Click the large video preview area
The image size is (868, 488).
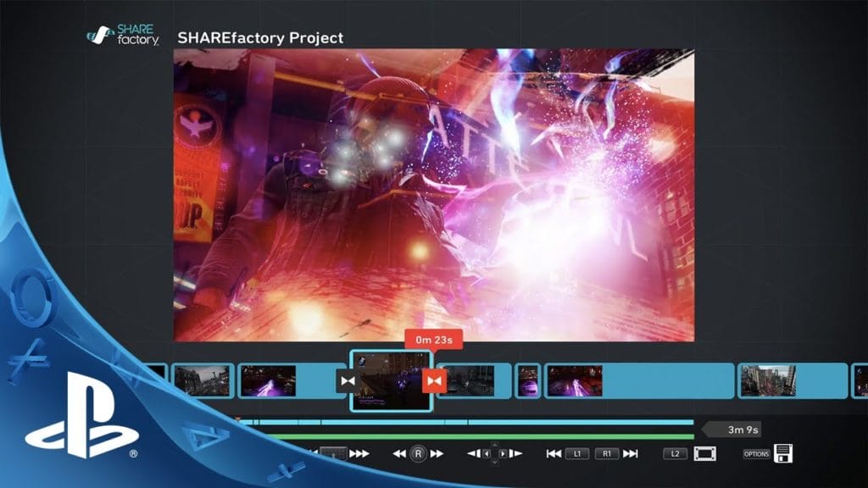click(x=433, y=195)
